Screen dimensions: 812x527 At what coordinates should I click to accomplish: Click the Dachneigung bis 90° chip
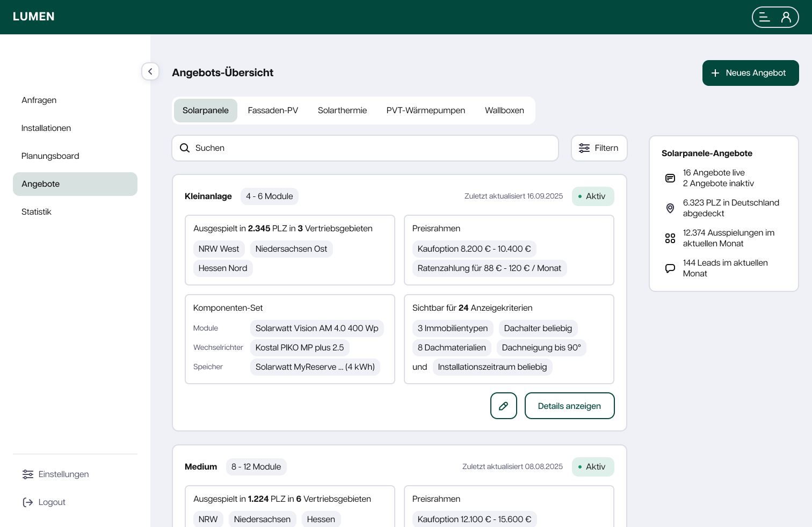coord(541,348)
